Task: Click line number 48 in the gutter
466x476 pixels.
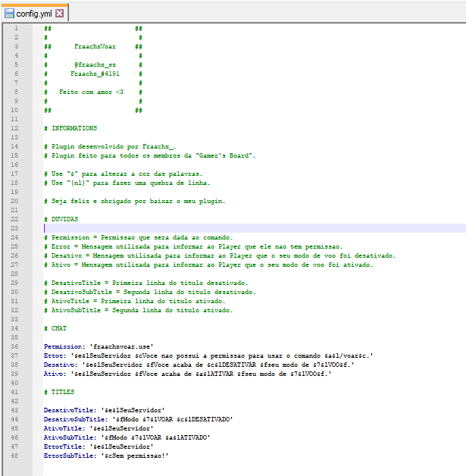Action: tap(14, 456)
